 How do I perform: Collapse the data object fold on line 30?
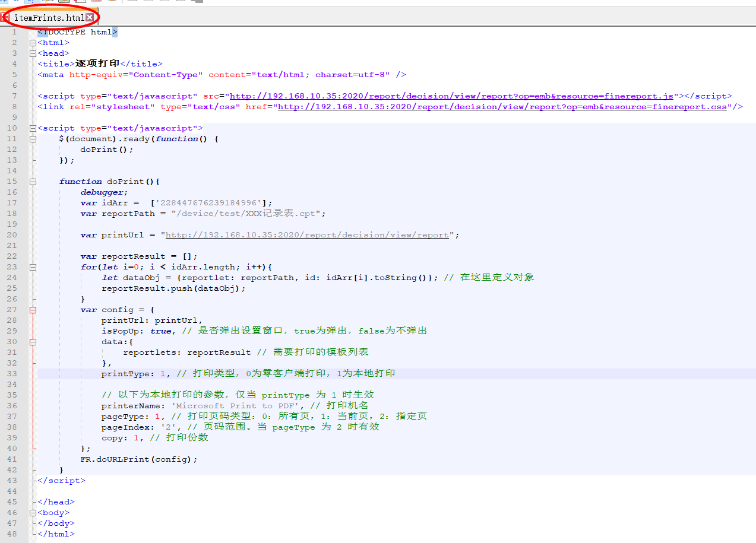pyautogui.click(x=33, y=342)
